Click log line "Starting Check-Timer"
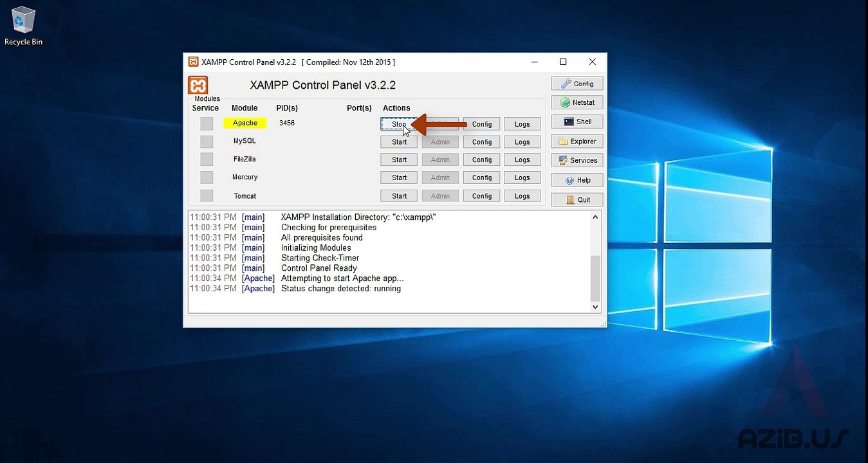Viewport: 868px width, 463px height. [320, 258]
